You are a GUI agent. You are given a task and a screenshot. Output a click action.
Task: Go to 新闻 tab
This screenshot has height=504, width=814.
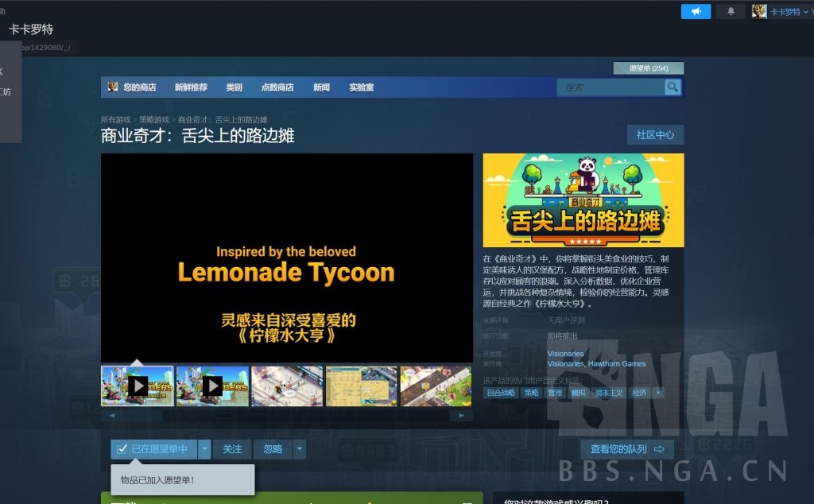321,87
